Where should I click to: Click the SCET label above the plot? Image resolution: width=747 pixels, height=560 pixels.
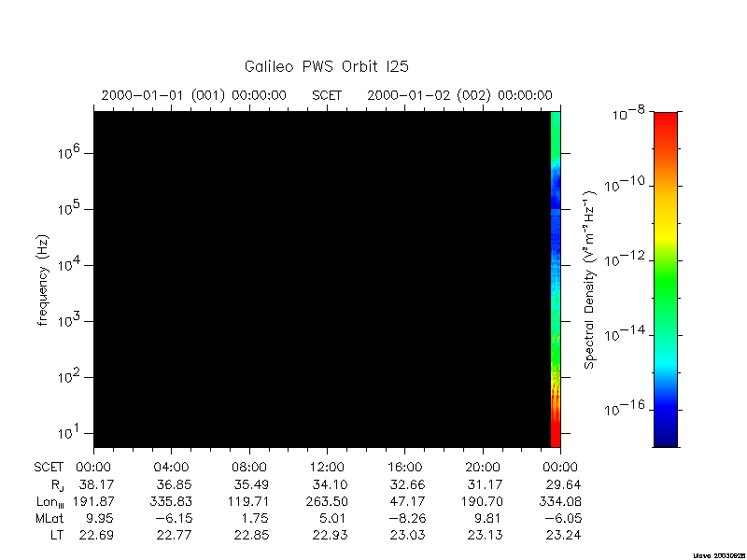[327, 95]
